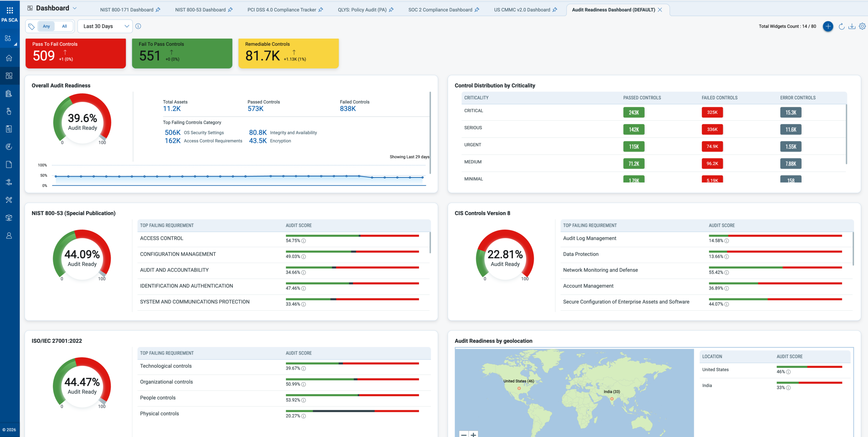This screenshot has height=437, width=868.
Task: Open the Pass To Fail Controls card
Action: (76, 53)
